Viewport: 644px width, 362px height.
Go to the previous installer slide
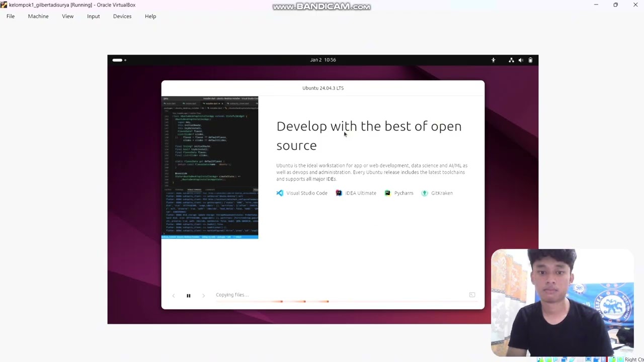[174, 296]
